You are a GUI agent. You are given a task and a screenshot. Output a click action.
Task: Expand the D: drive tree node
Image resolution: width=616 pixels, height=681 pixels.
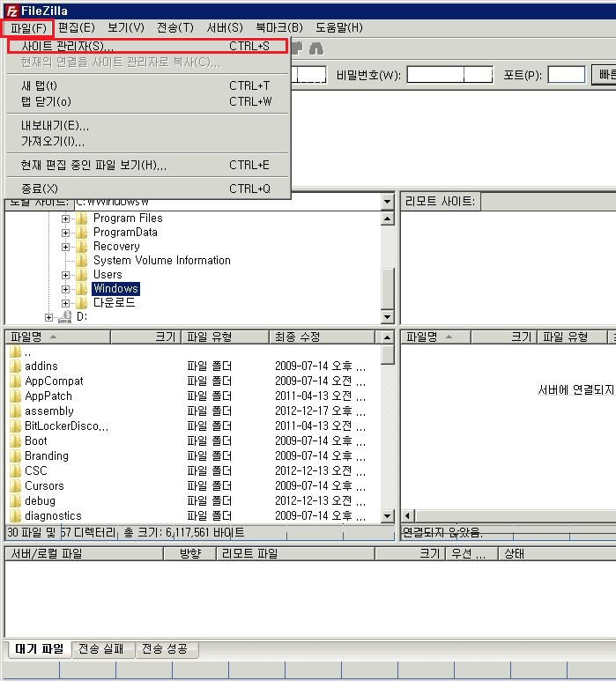(49, 316)
